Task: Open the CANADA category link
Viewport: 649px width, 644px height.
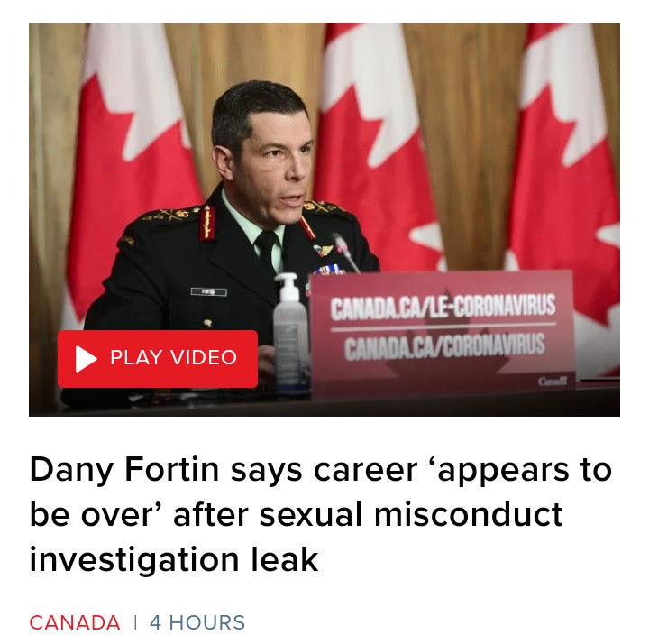Action: click(75, 622)
